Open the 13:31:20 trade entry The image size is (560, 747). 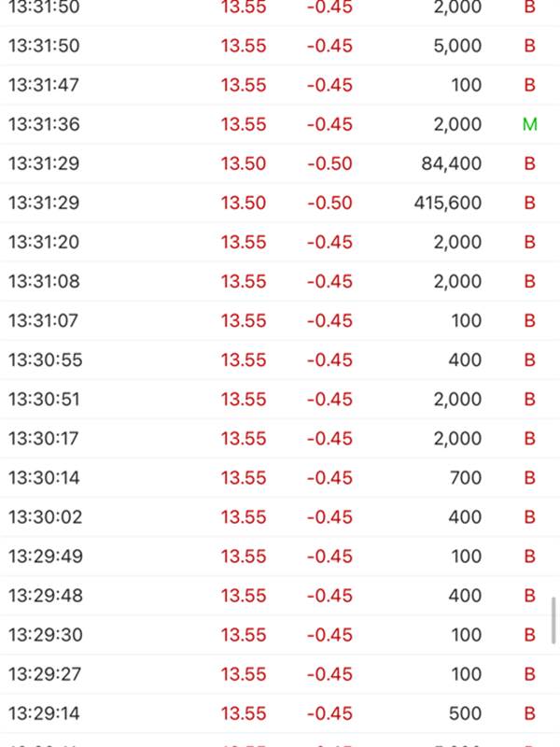point(280,242)
